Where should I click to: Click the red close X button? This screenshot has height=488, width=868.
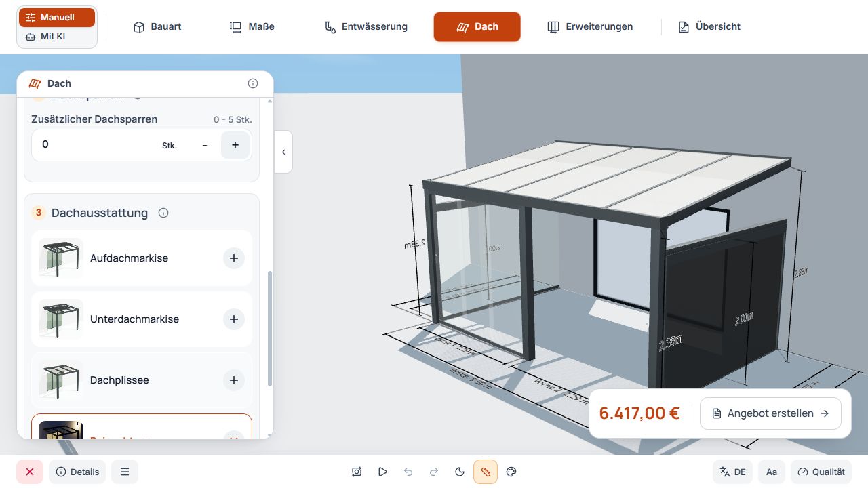pos(30,472)
